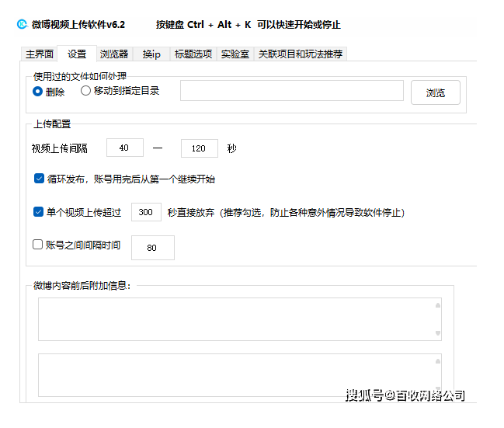Click the upload timeout field showing 300

point(146,212)
